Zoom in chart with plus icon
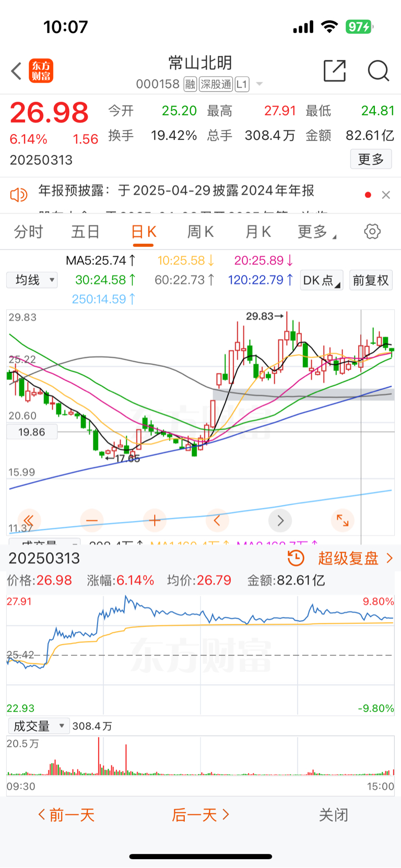Viewport: 401px width, 868px height. [x=155, y=520]
